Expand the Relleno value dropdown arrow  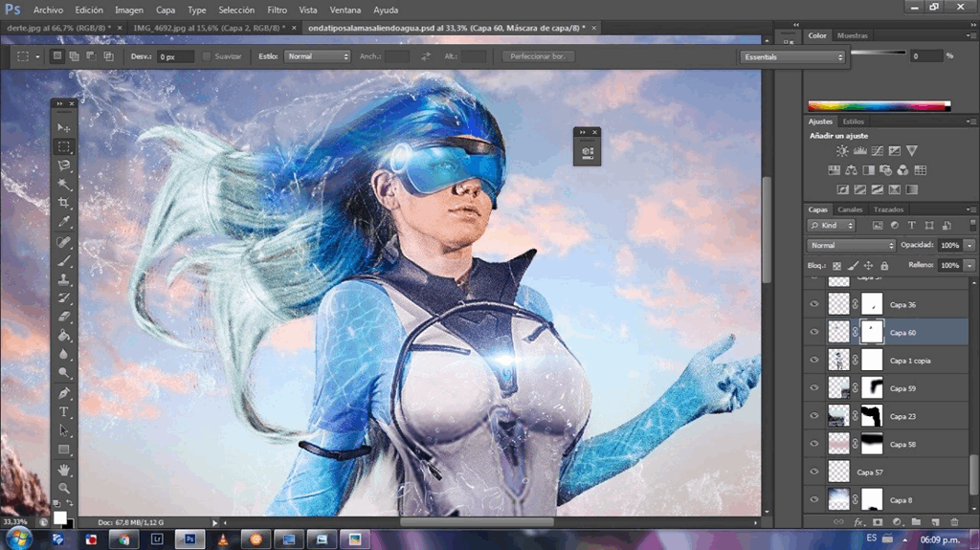pos(969,265)
